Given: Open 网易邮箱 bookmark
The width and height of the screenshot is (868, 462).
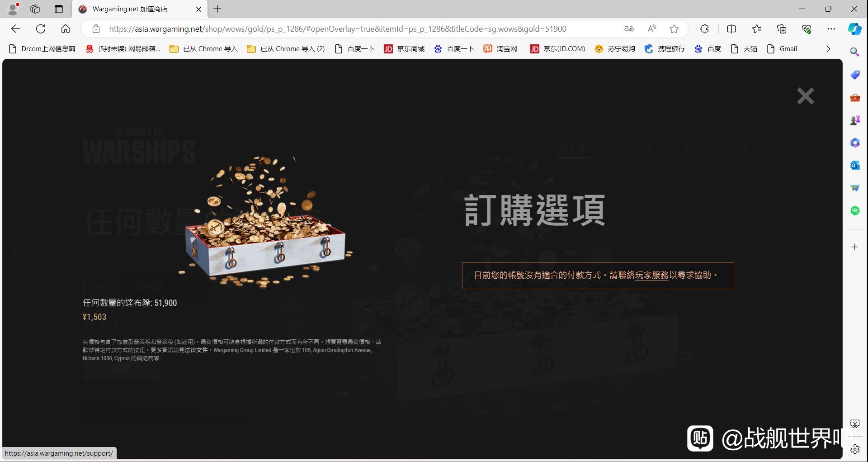Looking at the screenshot, I should (123, 49).
